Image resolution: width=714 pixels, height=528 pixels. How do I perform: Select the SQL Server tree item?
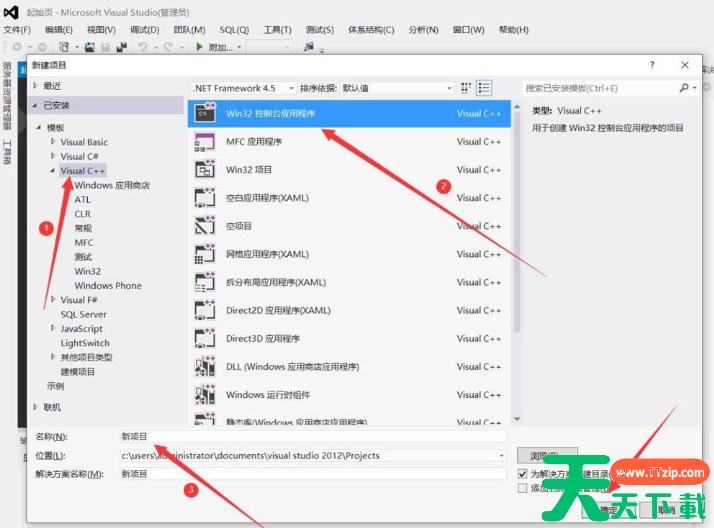pos(83,314)
